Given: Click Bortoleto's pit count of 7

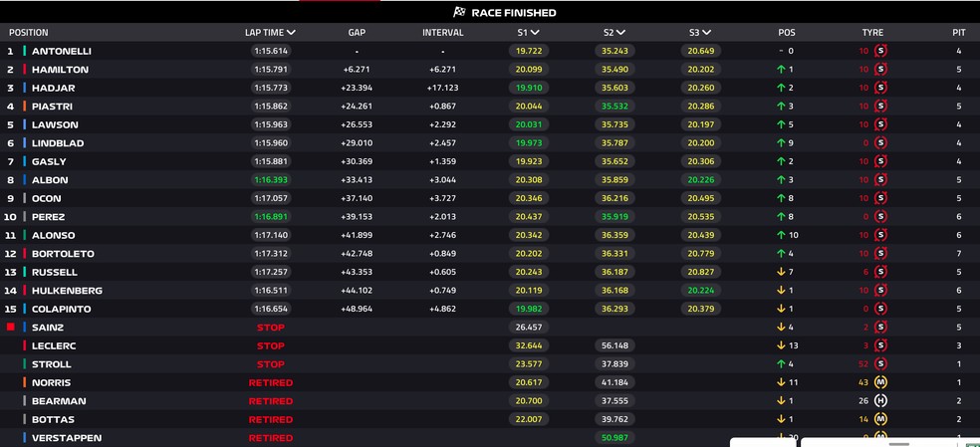Looking at the screenshot, I should pos(959,254).
